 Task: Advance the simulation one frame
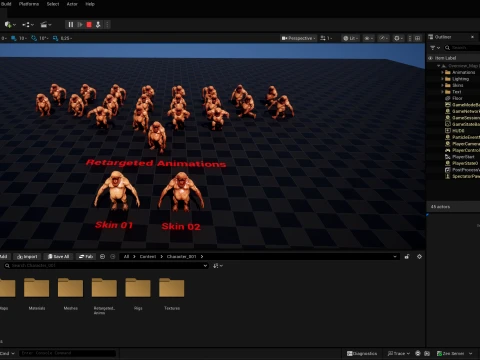click(80, 25)
